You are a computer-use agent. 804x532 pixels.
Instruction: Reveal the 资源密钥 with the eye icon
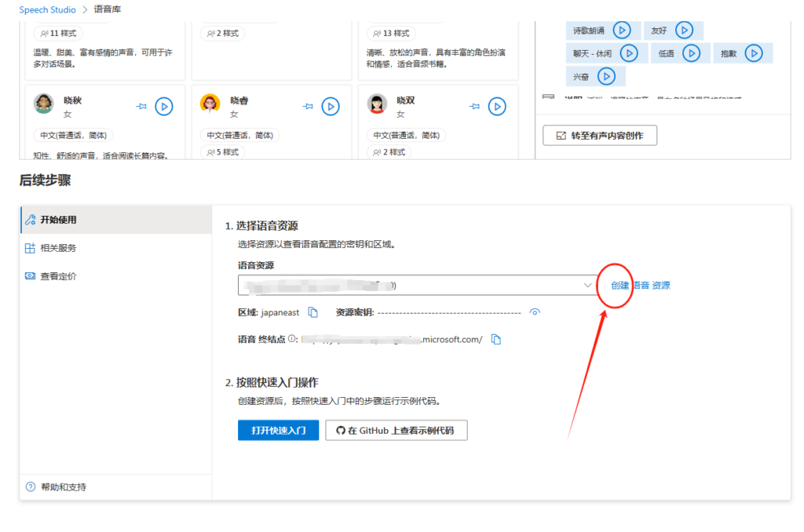tap(535, 312)
